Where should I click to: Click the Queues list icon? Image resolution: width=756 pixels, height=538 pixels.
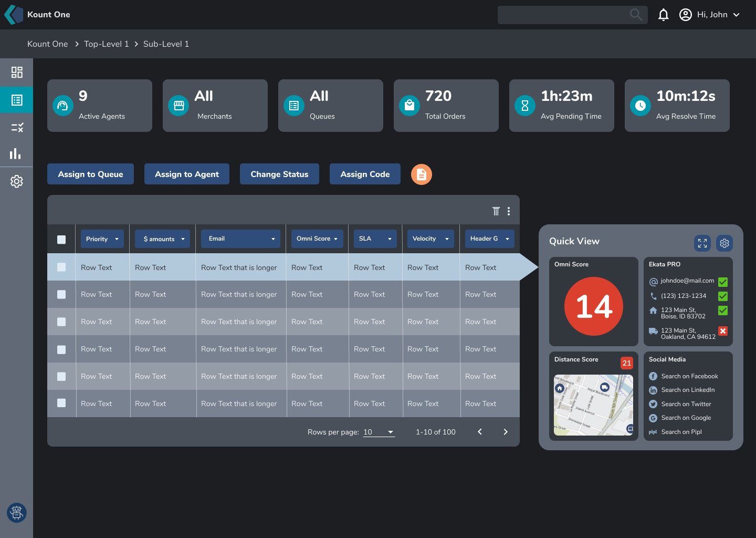click(x=294, y=106)
